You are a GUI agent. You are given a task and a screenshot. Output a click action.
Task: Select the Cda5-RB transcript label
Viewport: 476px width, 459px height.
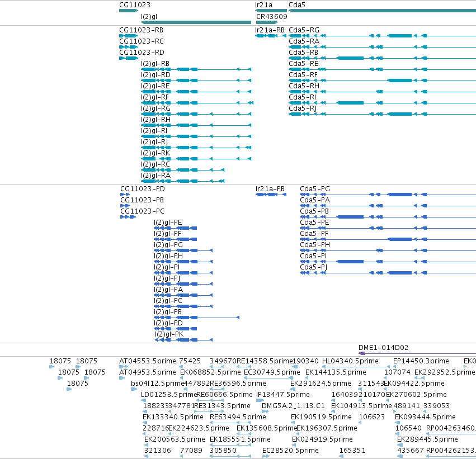303,53
